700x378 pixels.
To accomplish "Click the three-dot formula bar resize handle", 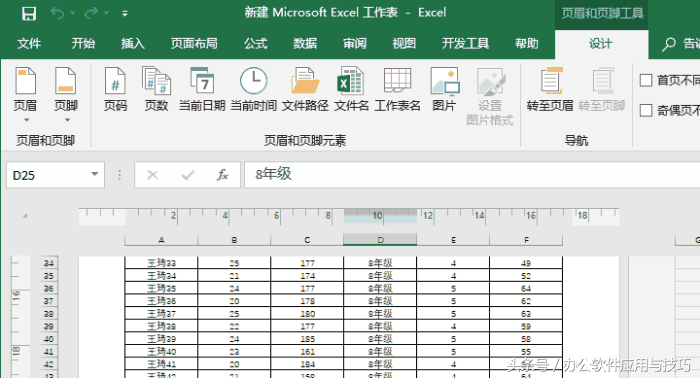I will (x=120, y=175).
